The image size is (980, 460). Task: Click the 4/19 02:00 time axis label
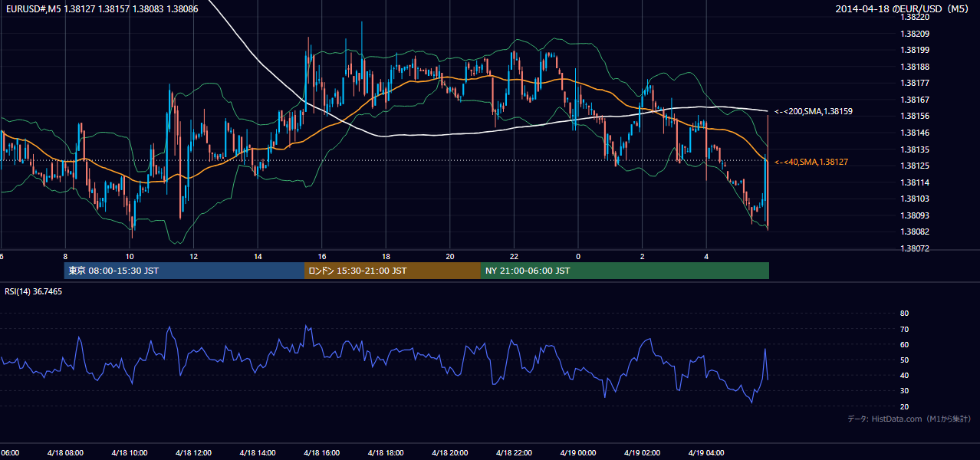[642, 453]
